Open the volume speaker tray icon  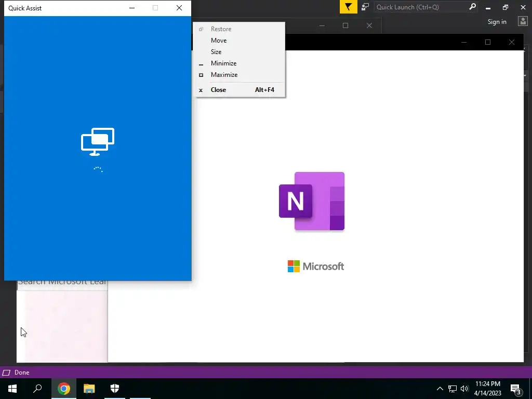pos(464,389)
